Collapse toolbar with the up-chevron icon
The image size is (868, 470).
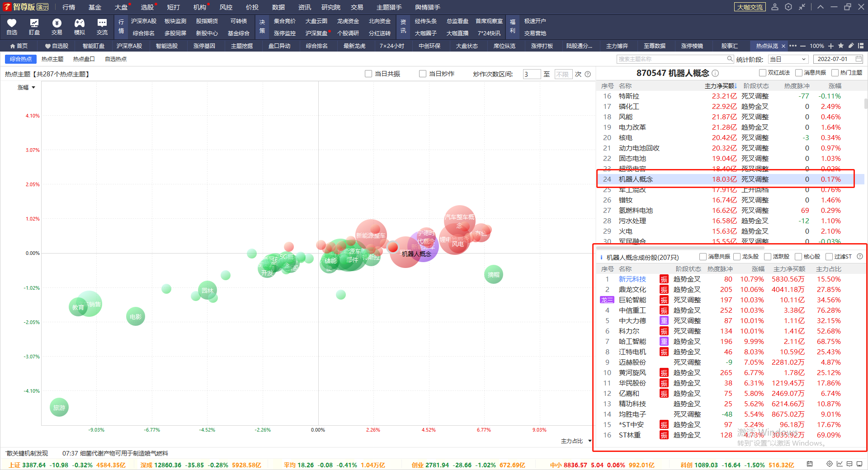821,7
